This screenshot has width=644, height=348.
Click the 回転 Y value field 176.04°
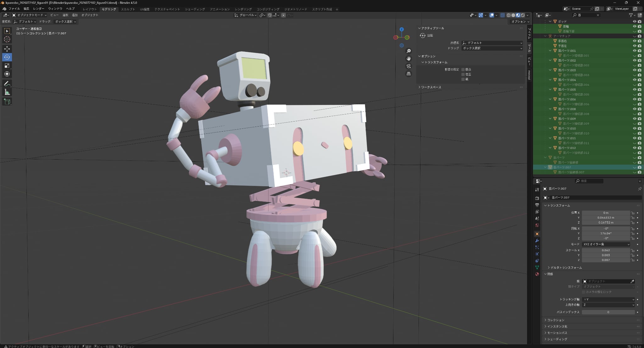point(606,233)
